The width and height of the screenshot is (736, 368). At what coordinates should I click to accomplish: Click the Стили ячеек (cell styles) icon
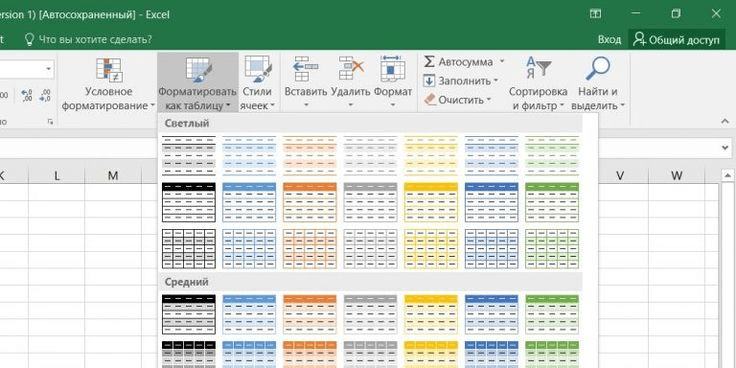click(x=257, y=69)
